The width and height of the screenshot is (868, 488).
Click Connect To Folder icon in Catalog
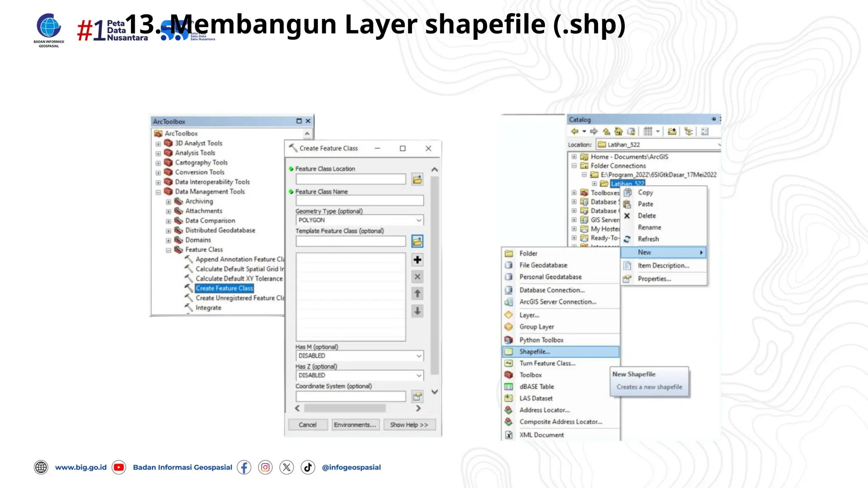pos(672,131)
